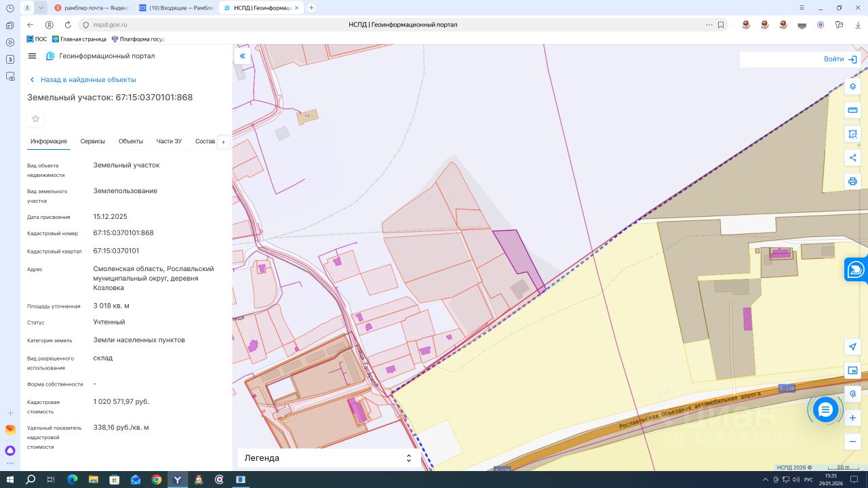
Task: Open the map layers panel
Action: [x=852, y=87]
